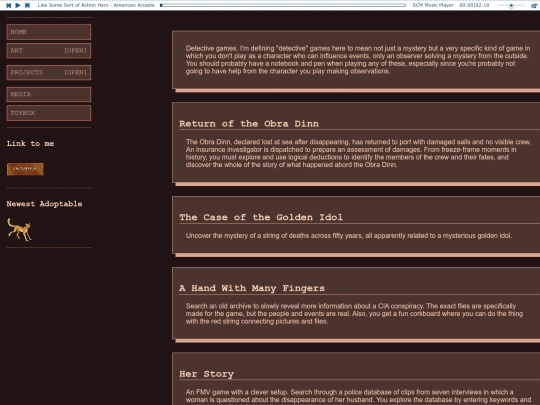Viewport: 540px width, 405px height.
Task: Skip to next track in music player
Action: tap(28, 5)
